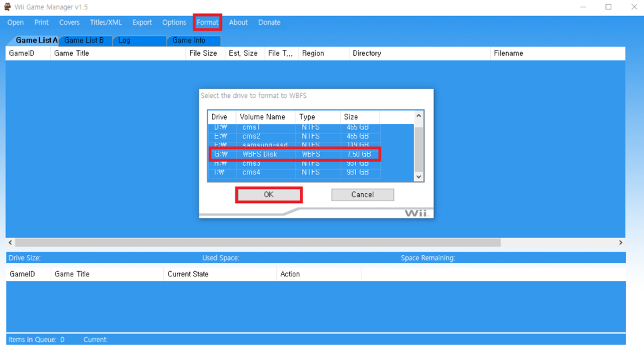644x351 pixels.
Task: Select the G: WBFS Disk drive row
Action: [x=295, y=154]
